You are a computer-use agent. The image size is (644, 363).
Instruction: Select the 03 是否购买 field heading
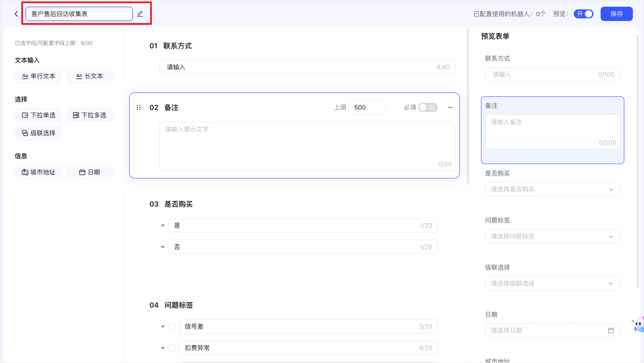171,204
